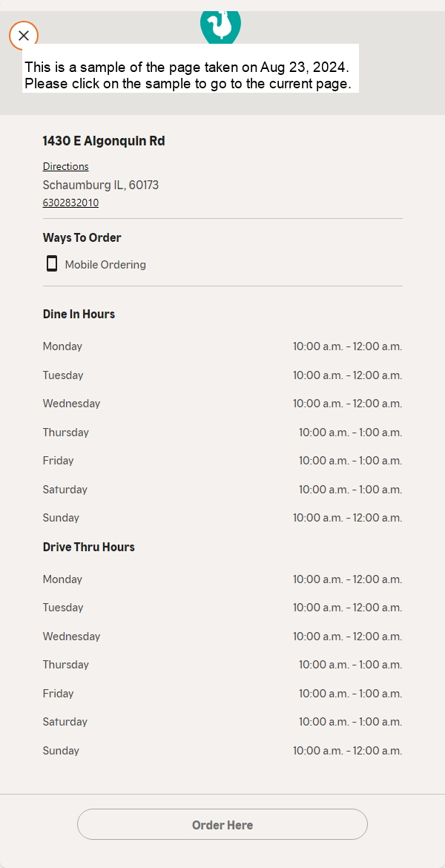This screenshot has height=868, width=445.
Task: Click the 1430 E Algonquin Rd heading
Action: point(104,141)
